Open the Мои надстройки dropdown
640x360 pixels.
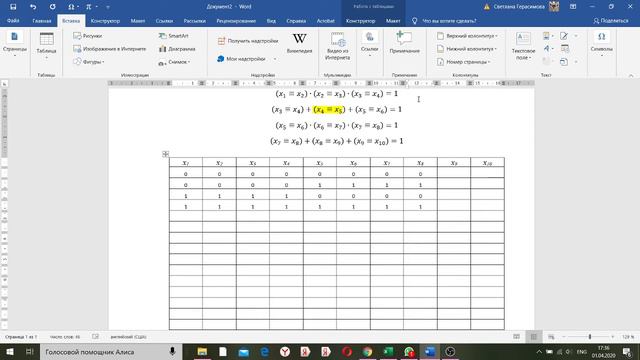pyautogui.click(x=247, y=59)
